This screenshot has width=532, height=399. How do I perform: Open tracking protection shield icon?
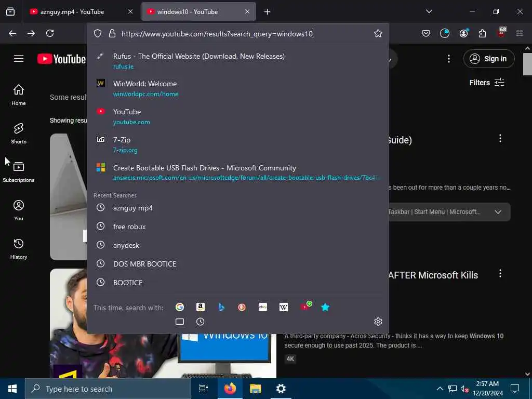pos(98,33)
